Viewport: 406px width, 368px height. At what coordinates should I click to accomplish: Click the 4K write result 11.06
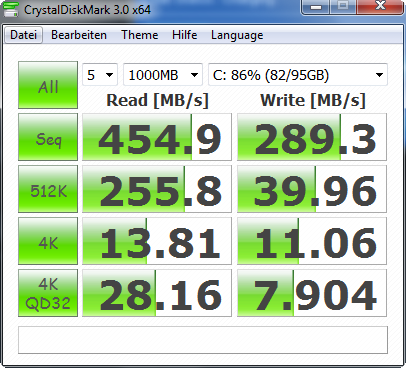(312, 241)
